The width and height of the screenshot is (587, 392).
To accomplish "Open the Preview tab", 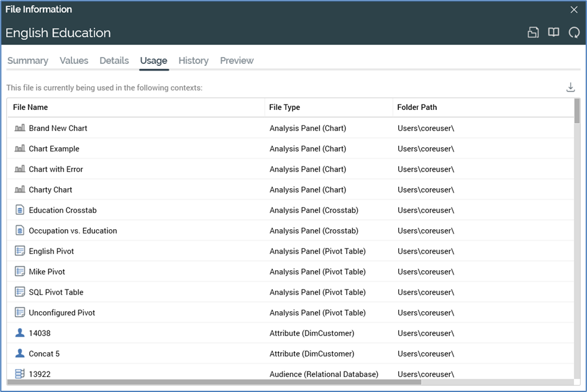I will [237, 60].
